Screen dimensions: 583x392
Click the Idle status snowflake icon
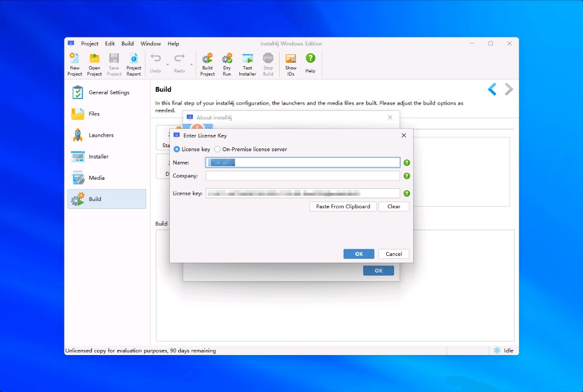497,351
